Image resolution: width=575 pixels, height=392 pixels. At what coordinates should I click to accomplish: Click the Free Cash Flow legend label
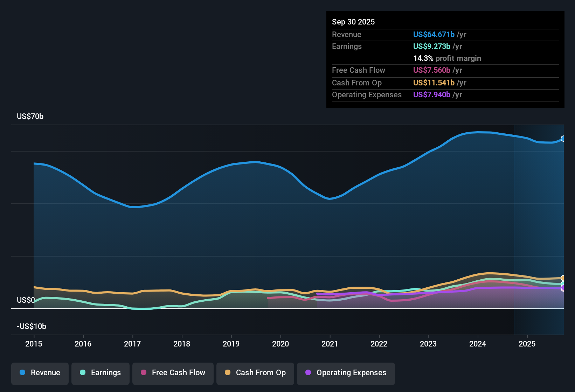(x=179, y=373)
